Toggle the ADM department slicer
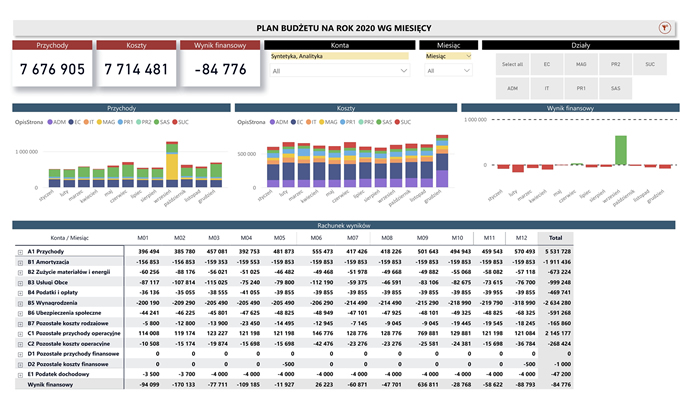This screenshot has width=688, height=408. pos(513,88)
